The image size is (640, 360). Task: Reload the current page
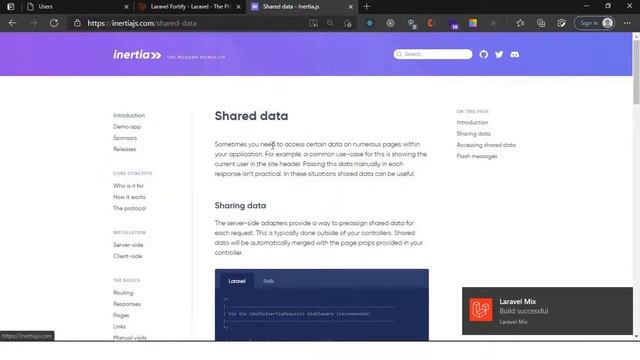coord(54,23)
